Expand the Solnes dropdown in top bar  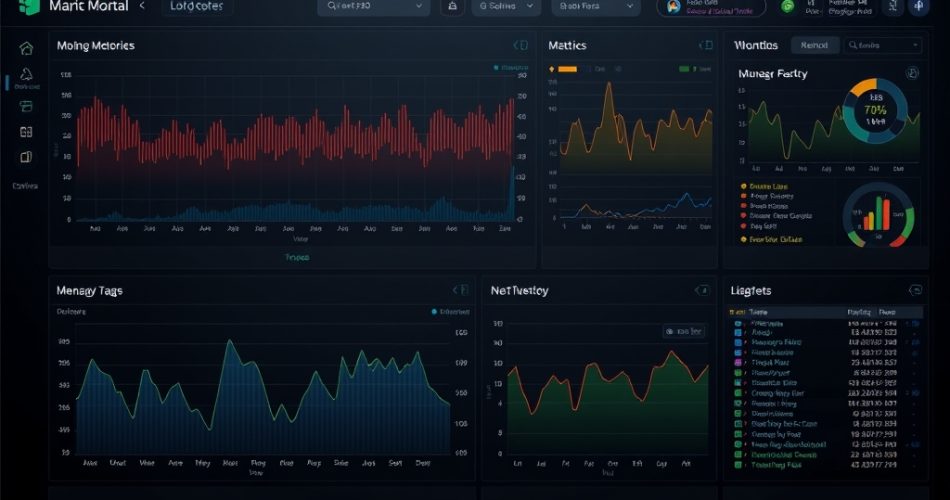pos(506,6)
